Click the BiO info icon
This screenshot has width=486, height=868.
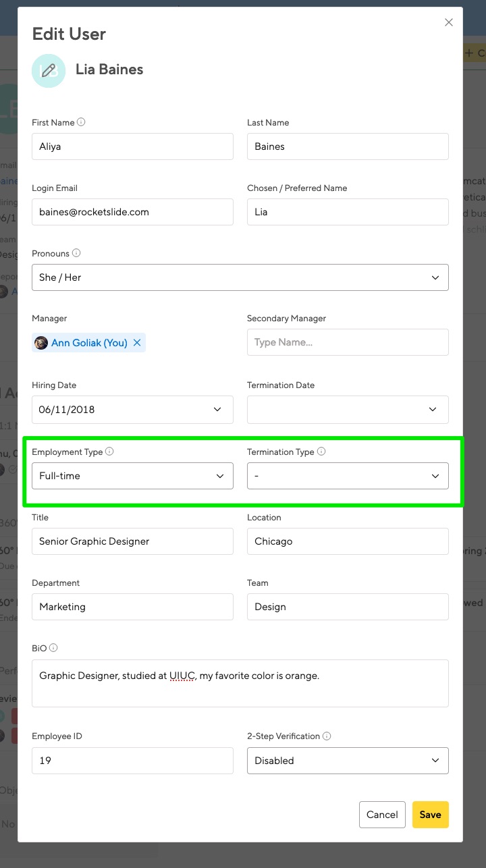[54, 647]
